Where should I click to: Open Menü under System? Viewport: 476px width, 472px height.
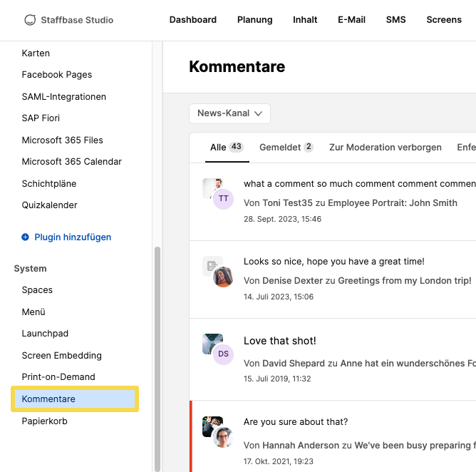(33, 312)
